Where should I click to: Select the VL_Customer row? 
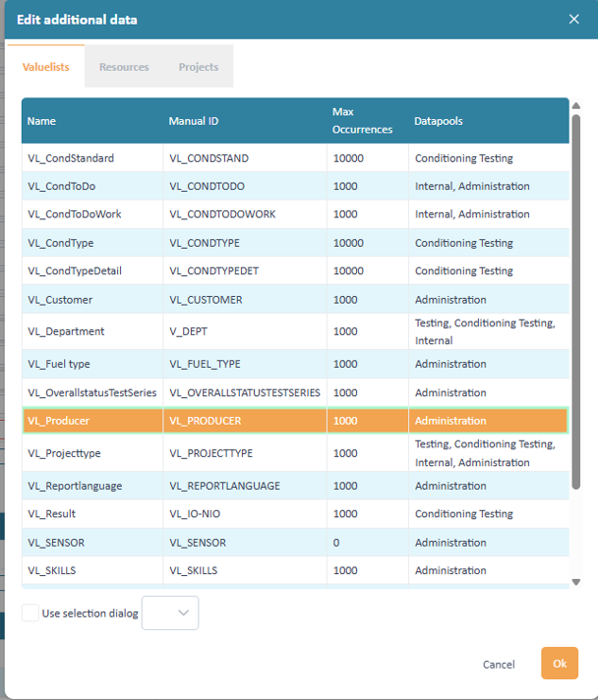point(296,300)
